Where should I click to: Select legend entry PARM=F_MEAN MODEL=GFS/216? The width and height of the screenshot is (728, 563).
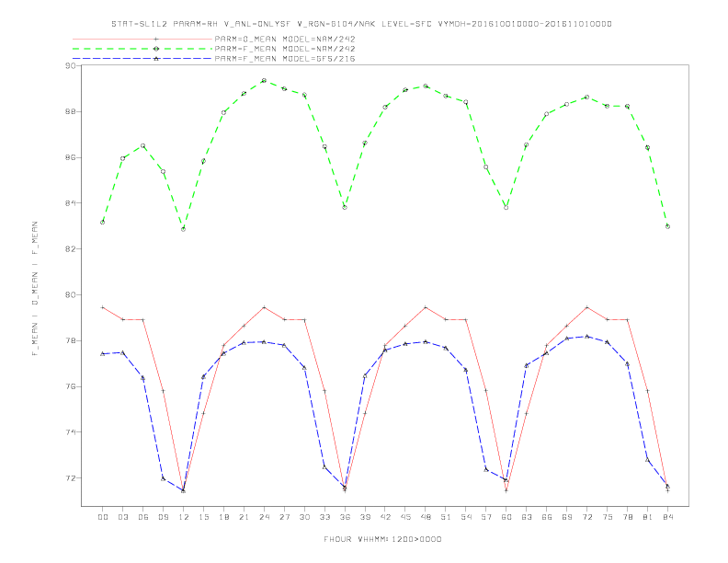pyautogui.click(x=285, y=59)
